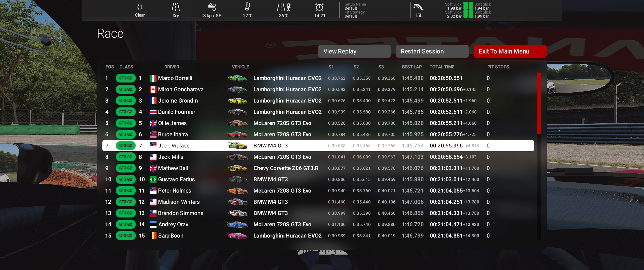The height and width of the screenshot is (270, 644).
Task: Click the 3 kph SE wind reading
Action: tap(212, 16)
